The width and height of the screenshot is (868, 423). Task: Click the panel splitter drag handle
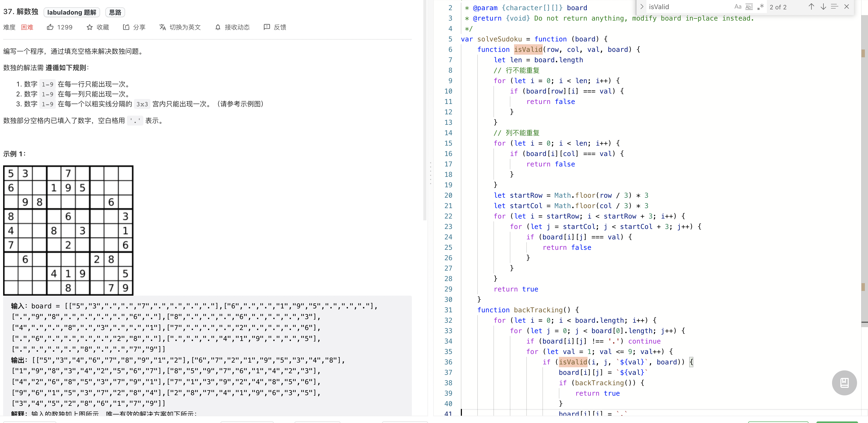(x=430, y=173)
